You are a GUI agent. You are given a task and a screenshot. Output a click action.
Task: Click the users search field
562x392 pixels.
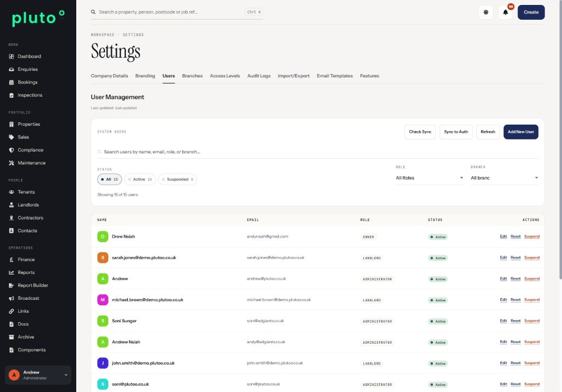click(318, 152)
